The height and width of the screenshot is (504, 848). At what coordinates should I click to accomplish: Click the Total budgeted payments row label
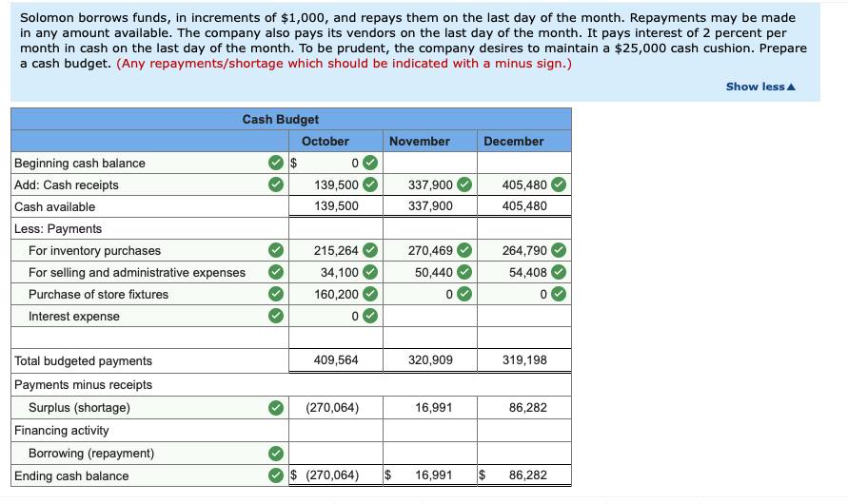point(83,360)
